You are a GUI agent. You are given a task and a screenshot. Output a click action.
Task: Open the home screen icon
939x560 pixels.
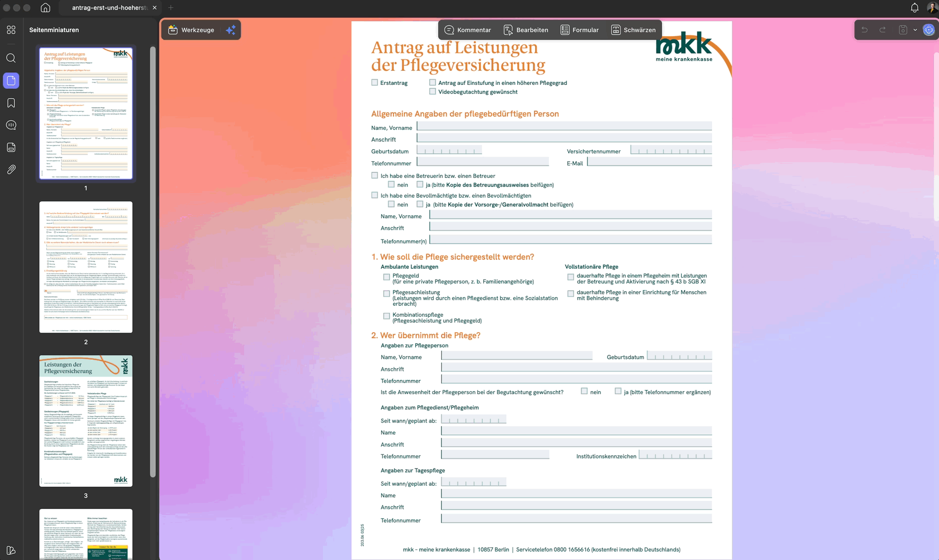[45, 8]
